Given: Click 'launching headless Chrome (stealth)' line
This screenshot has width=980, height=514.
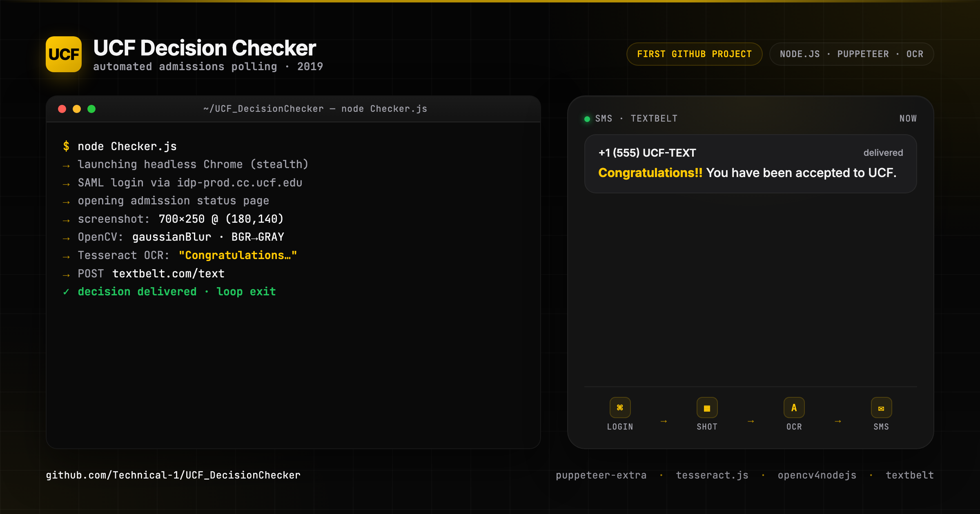Looking at the screenshot, I should click(x=186, y=164).
